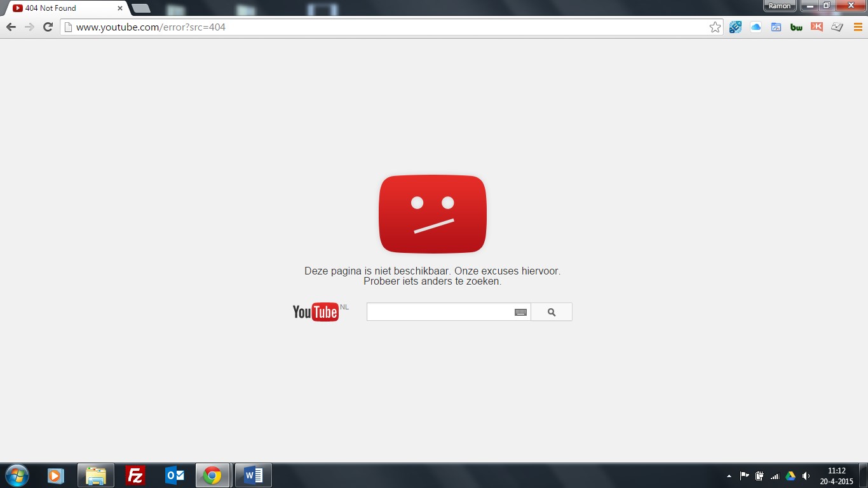Click the SEO extension icon
The image size is (868, 488).
tap(735, 27)
